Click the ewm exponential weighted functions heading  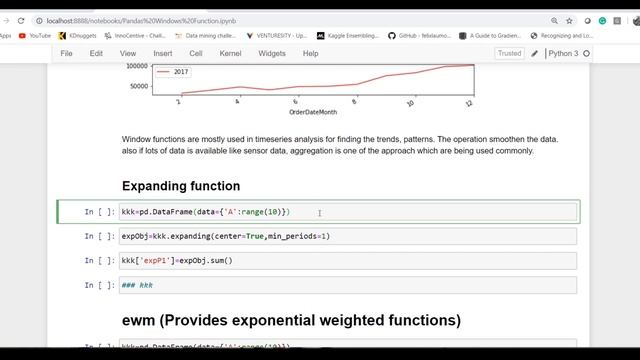pos(291,320)
